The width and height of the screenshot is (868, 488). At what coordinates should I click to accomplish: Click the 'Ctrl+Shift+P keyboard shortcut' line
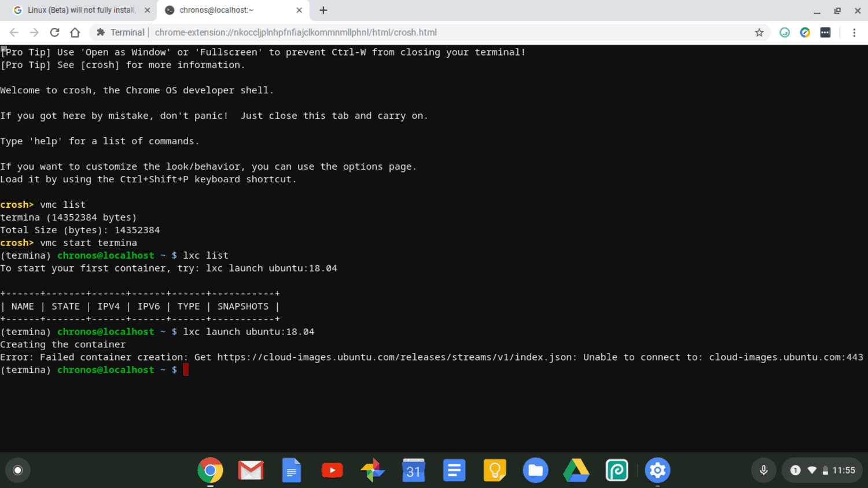click(148, 179)
